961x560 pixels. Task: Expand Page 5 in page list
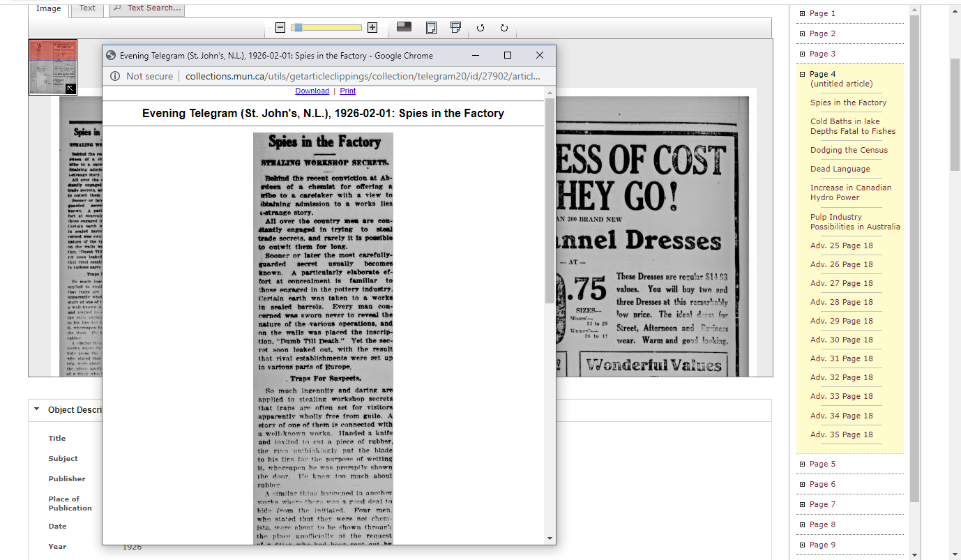point(802,464)
